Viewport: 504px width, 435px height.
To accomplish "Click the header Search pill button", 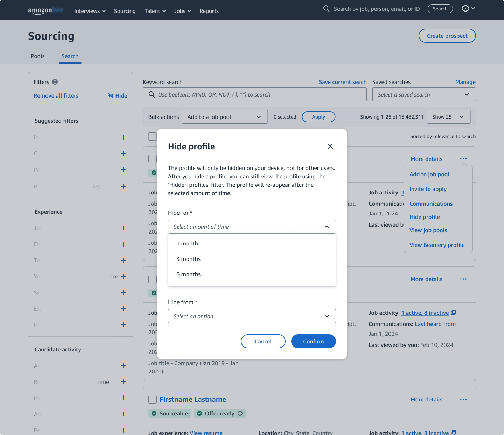I will (440, 9).
